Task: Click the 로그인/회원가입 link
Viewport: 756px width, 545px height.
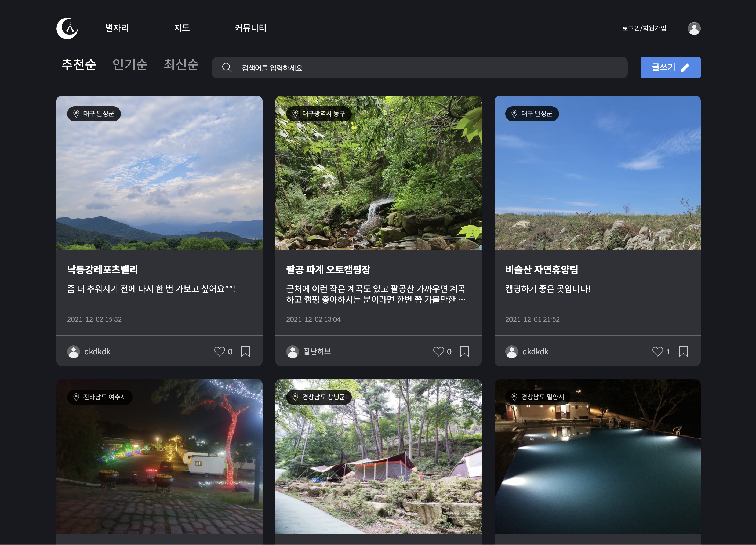Action: (644, 28)
